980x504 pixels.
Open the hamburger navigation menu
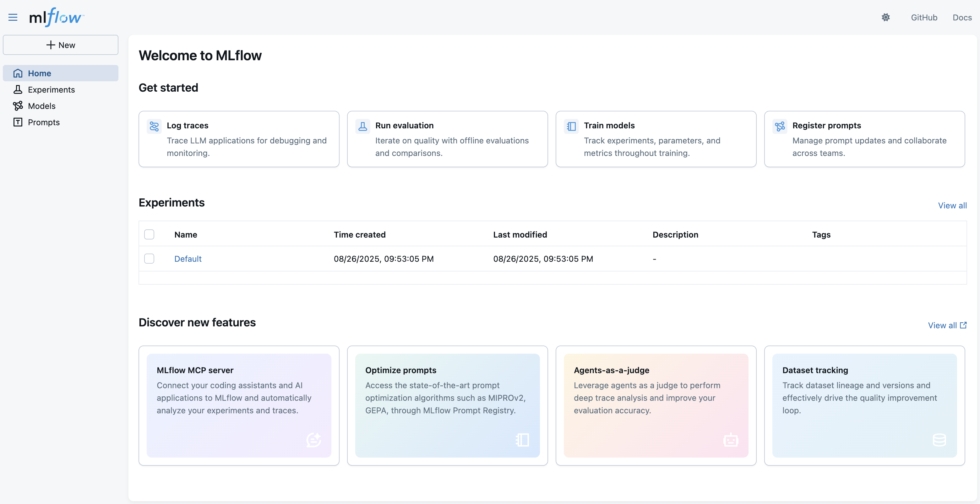[x=13, y=17]
